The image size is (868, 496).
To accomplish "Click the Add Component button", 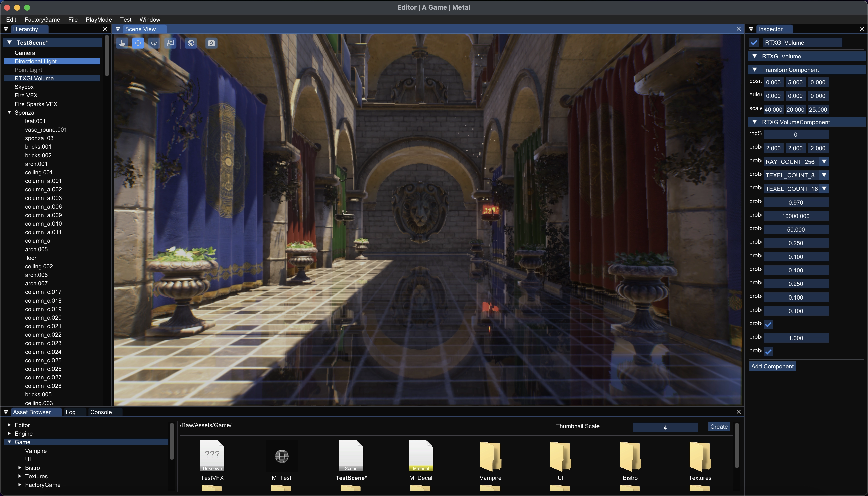I will (772, 367).
